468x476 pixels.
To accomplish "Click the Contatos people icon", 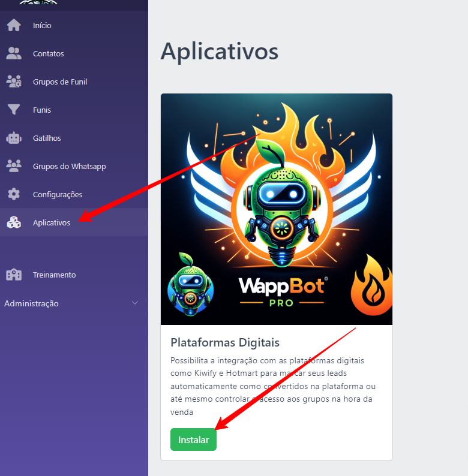I will [x=14, y=53].
